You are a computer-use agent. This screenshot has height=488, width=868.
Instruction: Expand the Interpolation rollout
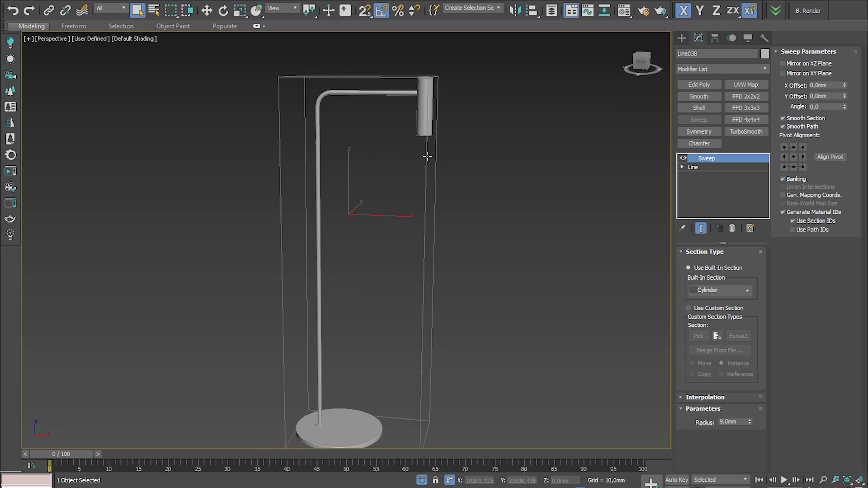click(x=705, y=397)
